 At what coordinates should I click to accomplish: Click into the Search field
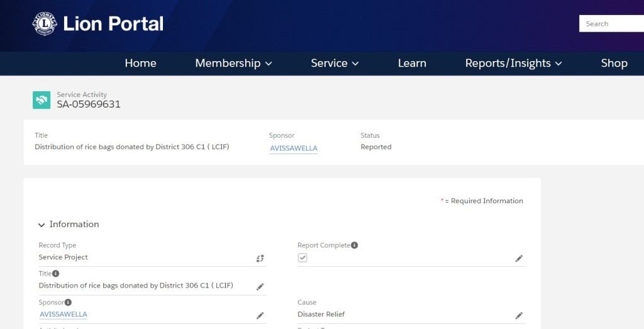[x=611, y=24]
